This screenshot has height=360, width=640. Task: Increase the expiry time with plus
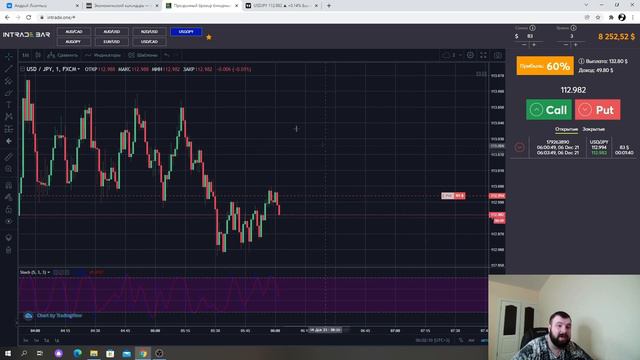(x=576, y=44)
